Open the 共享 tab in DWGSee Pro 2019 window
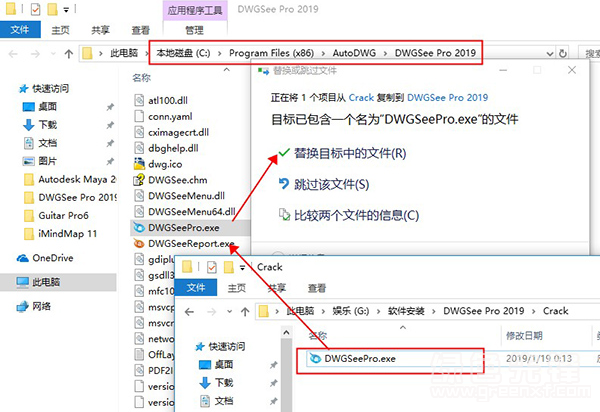600x412 pixels. [x=100, y=30]
